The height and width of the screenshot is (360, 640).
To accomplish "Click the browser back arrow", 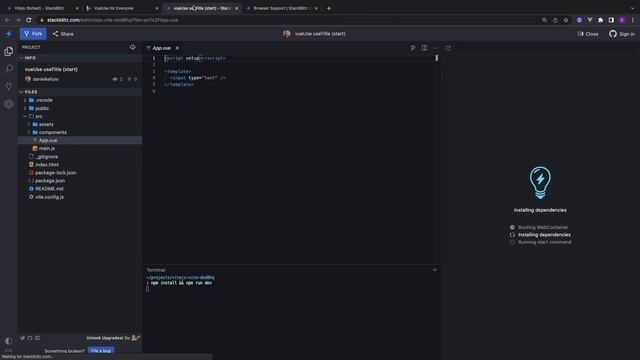I will click(x=7, y=20).
